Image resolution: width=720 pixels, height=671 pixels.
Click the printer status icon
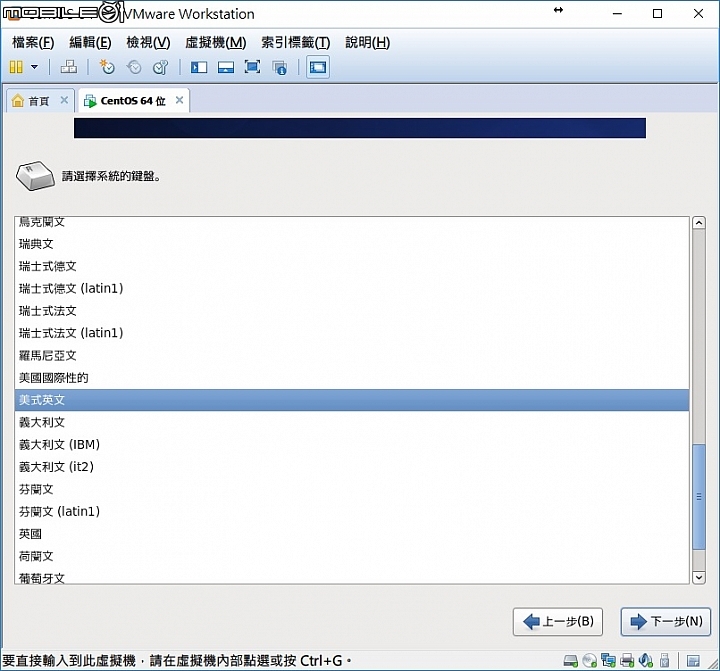point(627,661)
